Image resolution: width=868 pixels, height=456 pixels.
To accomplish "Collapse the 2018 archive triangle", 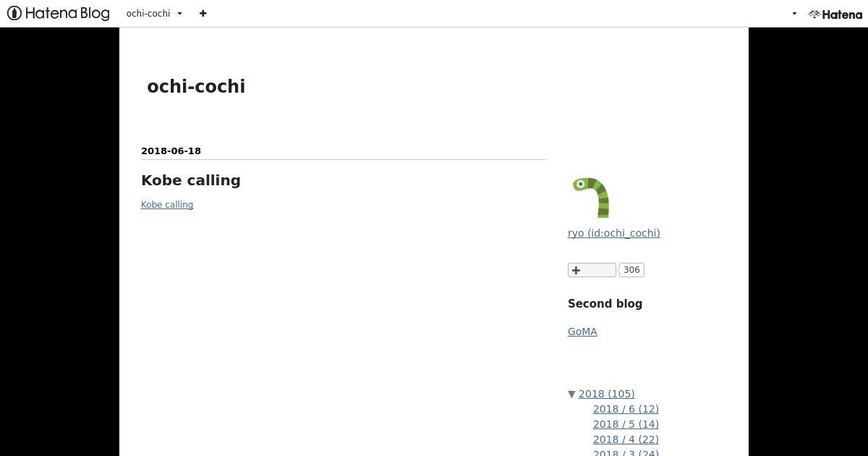I will tap(571, 394).
